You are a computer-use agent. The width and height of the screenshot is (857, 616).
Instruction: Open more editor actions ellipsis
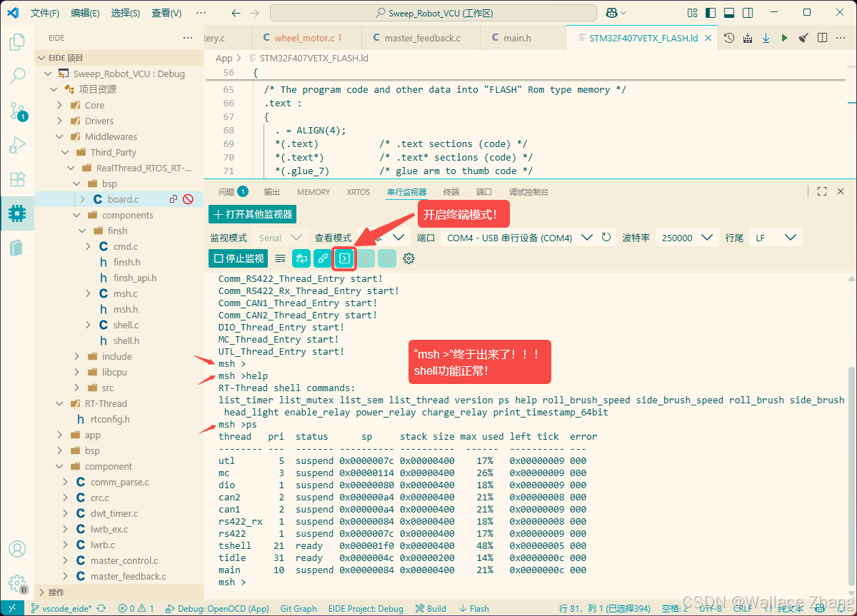point(841,38)
